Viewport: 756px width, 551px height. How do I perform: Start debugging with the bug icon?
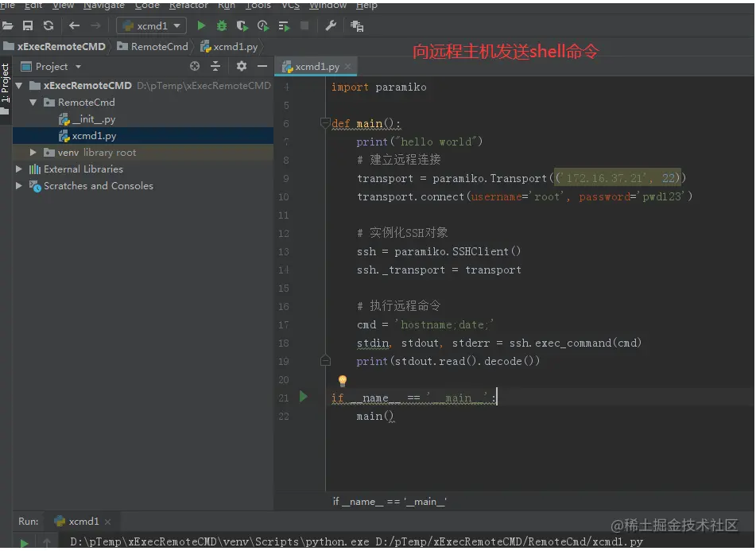(x=222, y=26)
